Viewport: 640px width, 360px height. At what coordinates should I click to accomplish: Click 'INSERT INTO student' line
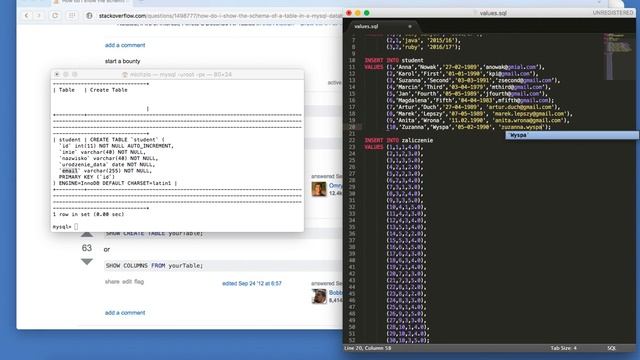394,60
